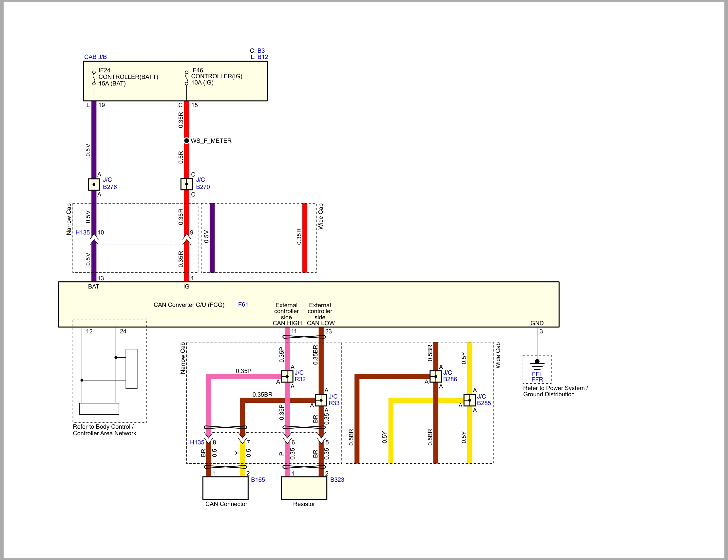Screen dimensions: 728x560
Task: Click pin number 23 below CAN LOW
Action: (328, 331)
